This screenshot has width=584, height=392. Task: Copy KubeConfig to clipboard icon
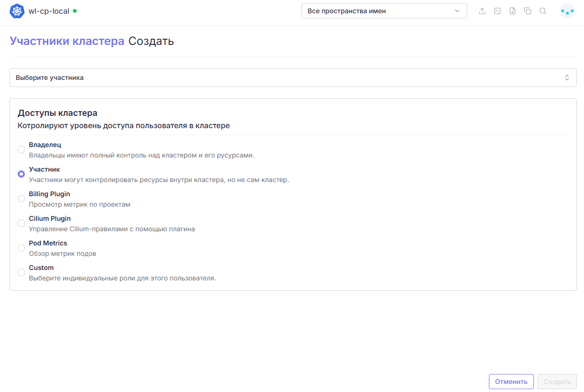point(528,11)
